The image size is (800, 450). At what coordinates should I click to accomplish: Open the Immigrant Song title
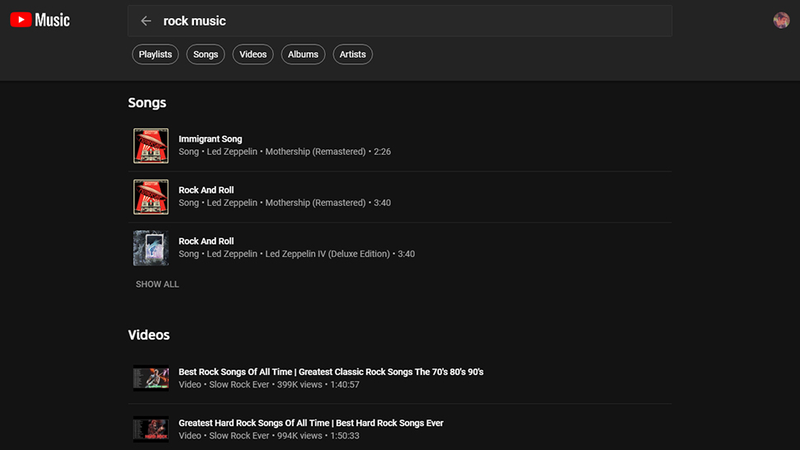(x=210, y=139)
